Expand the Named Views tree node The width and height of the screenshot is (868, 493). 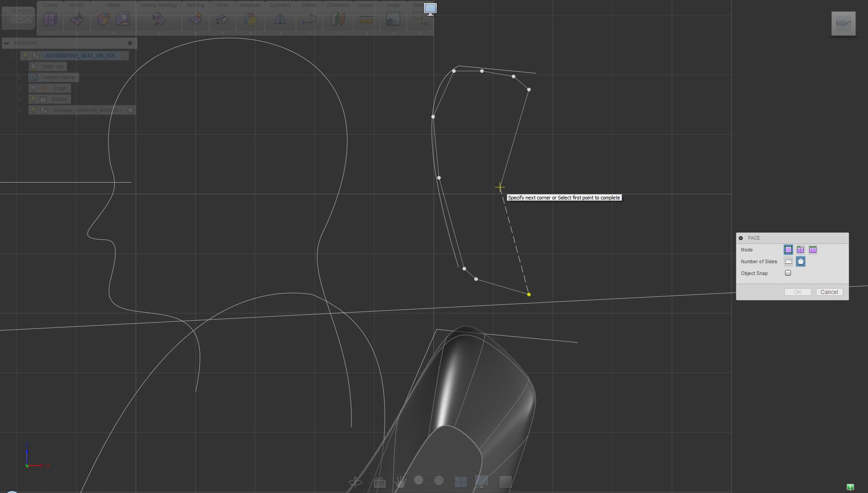click(20, 77)
